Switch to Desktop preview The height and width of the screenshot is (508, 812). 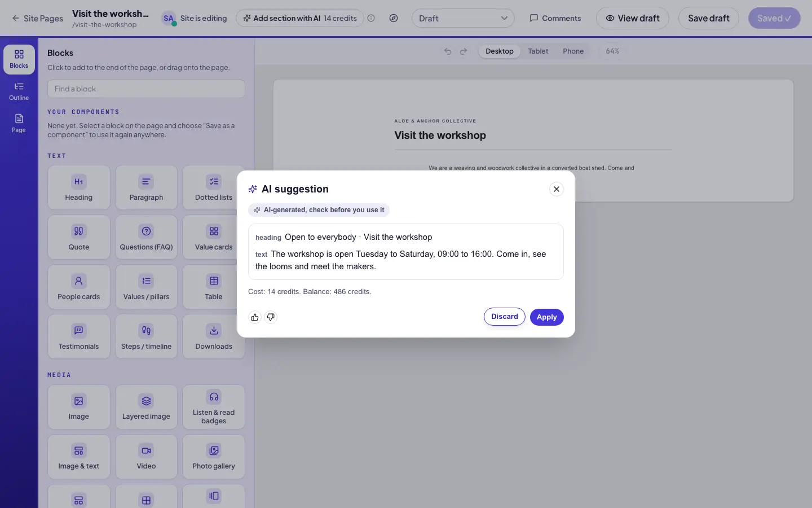click(x=500, y=51)
